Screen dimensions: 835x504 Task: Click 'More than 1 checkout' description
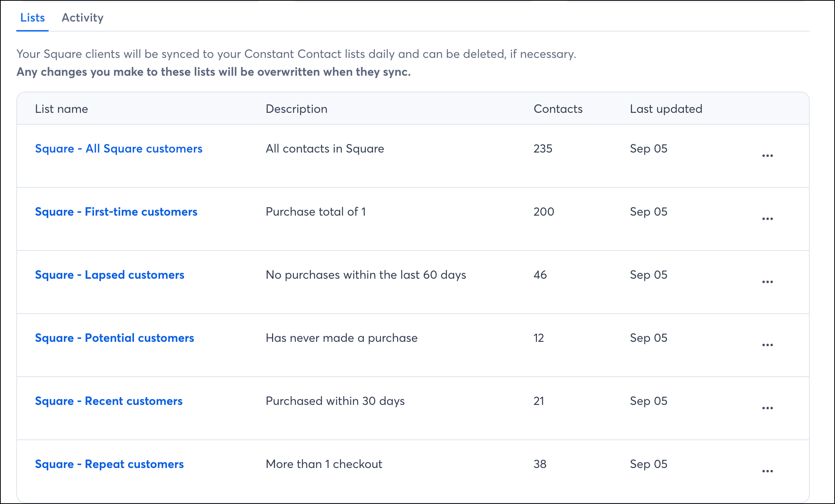pos(324,464)
